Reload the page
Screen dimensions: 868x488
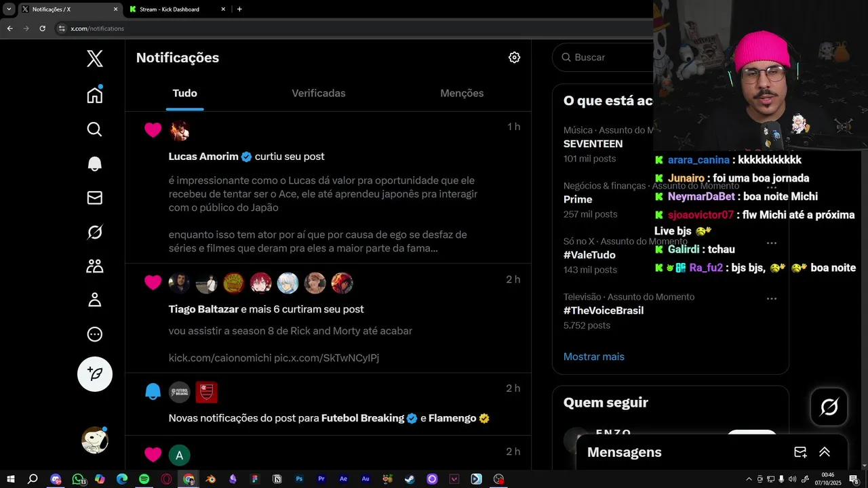(x=42, y=28)
